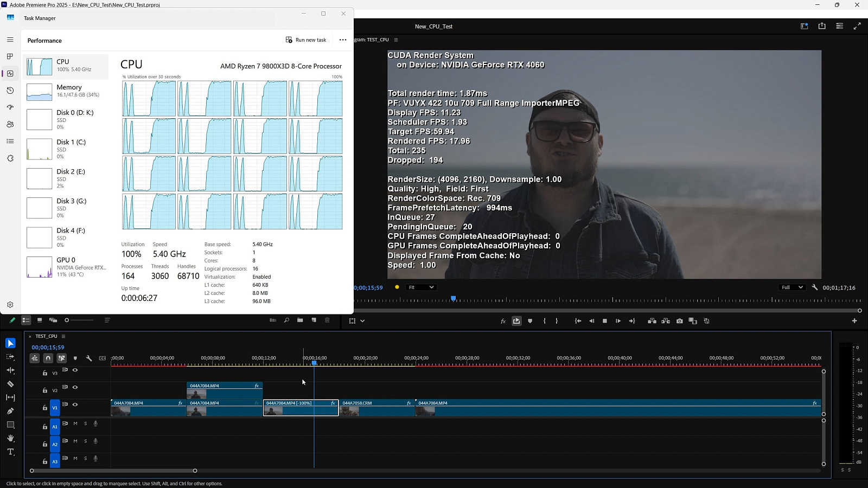Toggle global FX mute in Program monitor
This screenshot has height=488, width=868.
click(x=503, y=321)
